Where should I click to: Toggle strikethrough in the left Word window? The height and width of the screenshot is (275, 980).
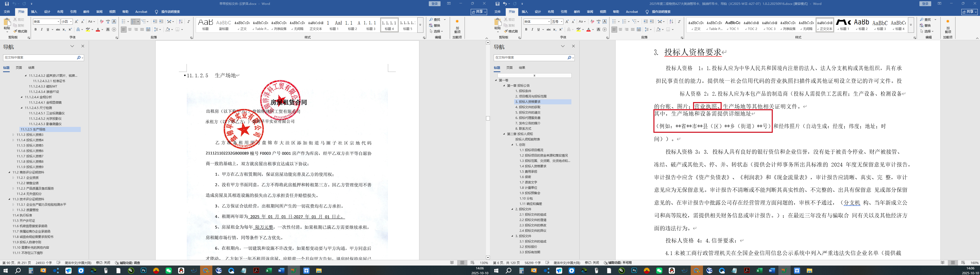[58, 29]
